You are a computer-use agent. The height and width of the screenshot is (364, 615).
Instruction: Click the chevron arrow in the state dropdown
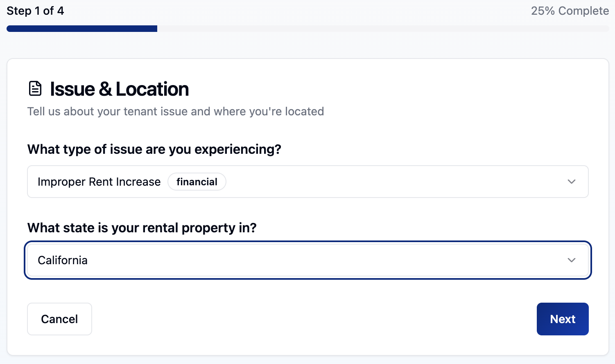tap(572, 260)
